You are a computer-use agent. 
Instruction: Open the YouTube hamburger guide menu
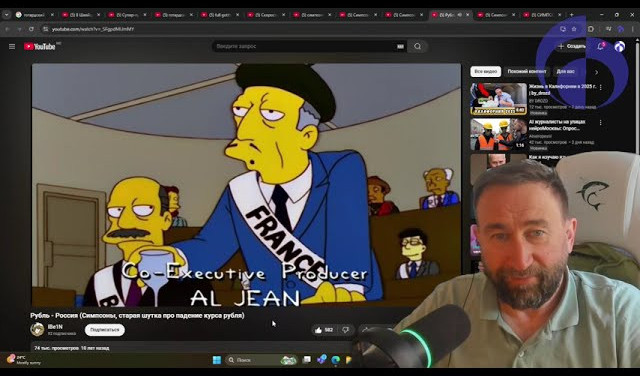coord(12,47)
